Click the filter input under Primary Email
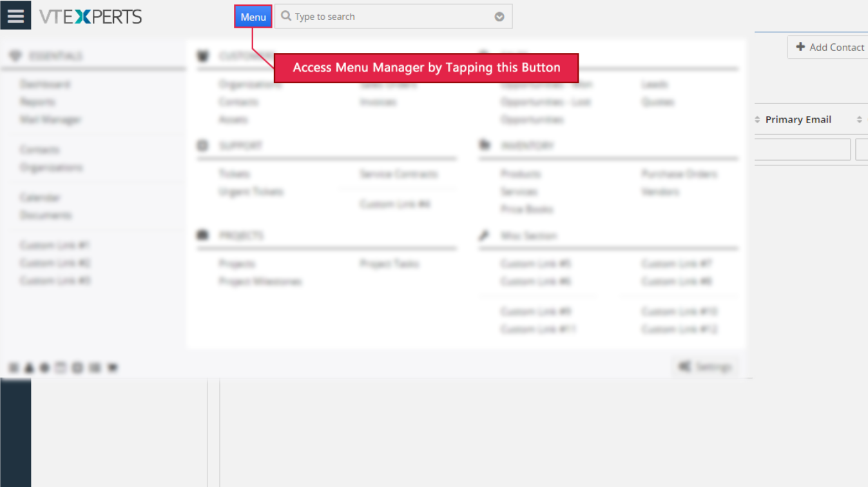The width and height of the screenshot is (868, 487). tap(803, 149)
